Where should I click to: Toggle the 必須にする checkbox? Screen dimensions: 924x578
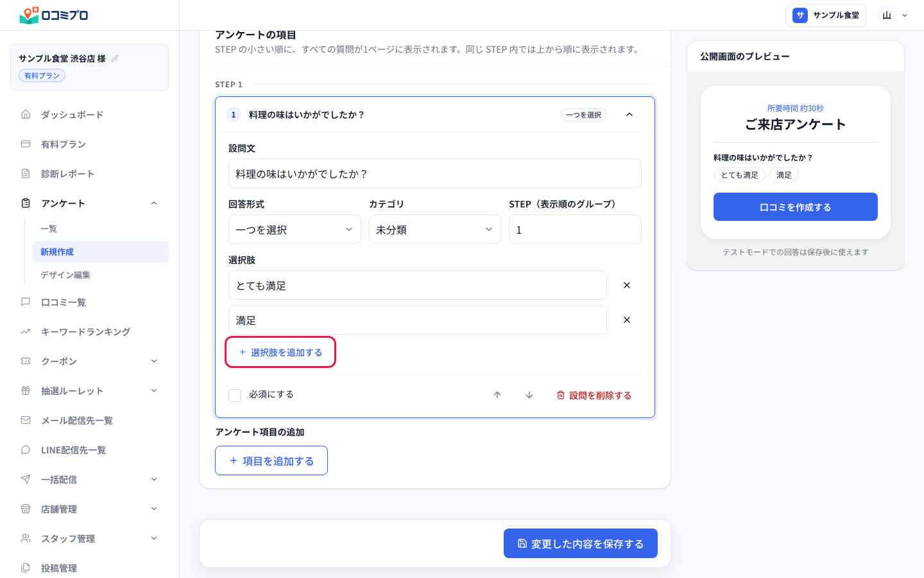click(x=235, y=395)
